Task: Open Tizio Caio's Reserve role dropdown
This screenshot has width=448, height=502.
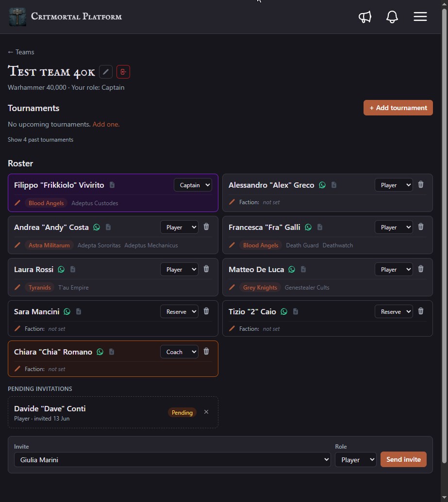Action: click(x=394, y=312)
